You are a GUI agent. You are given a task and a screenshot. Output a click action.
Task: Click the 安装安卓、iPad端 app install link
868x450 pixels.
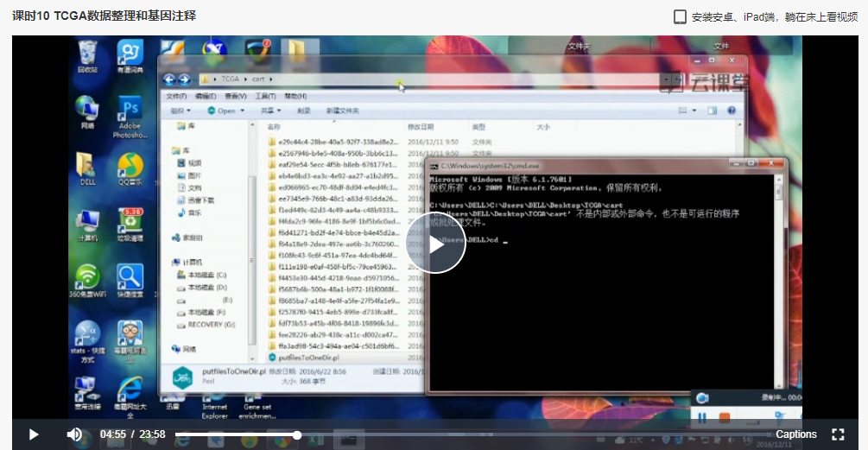(x=775, y=16)
